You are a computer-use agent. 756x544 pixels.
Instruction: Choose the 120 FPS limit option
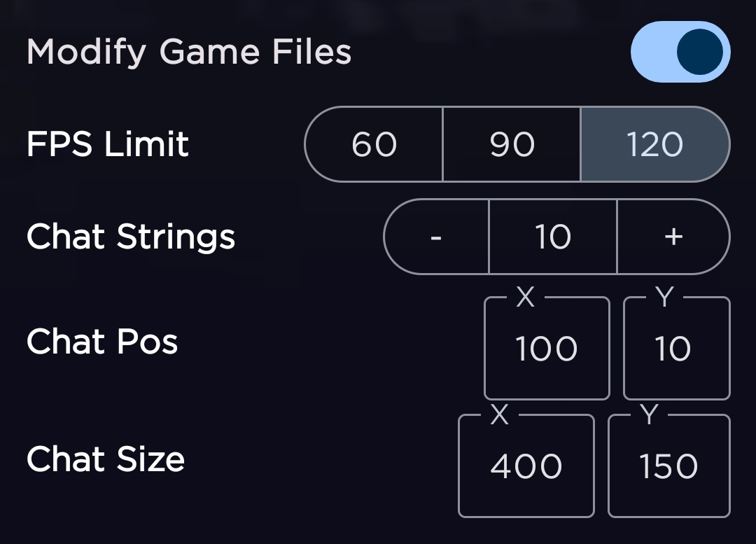[x=654, y=145]
